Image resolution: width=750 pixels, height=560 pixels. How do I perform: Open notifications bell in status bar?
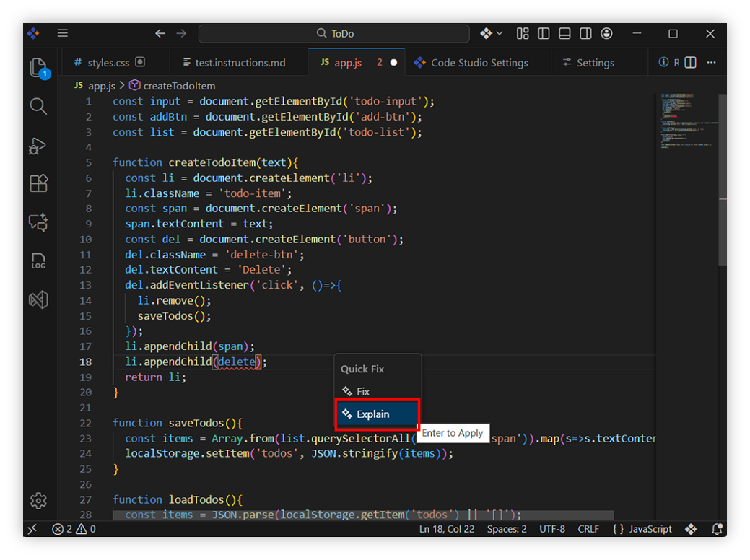[717, 529]
